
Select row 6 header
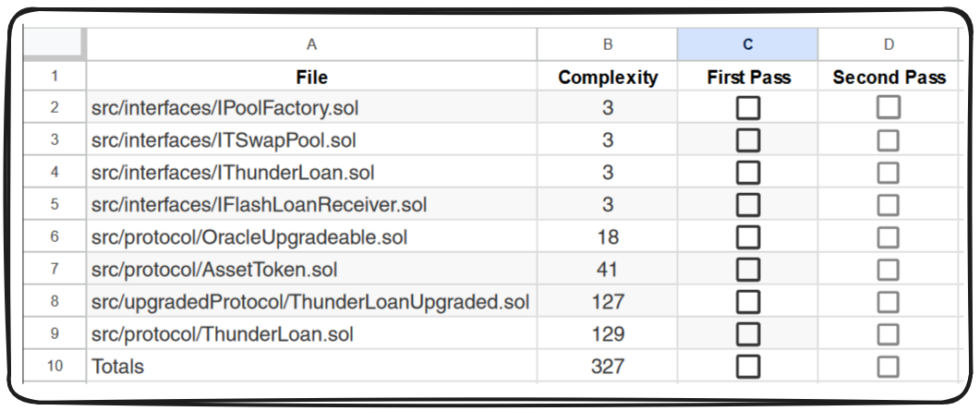54,237
